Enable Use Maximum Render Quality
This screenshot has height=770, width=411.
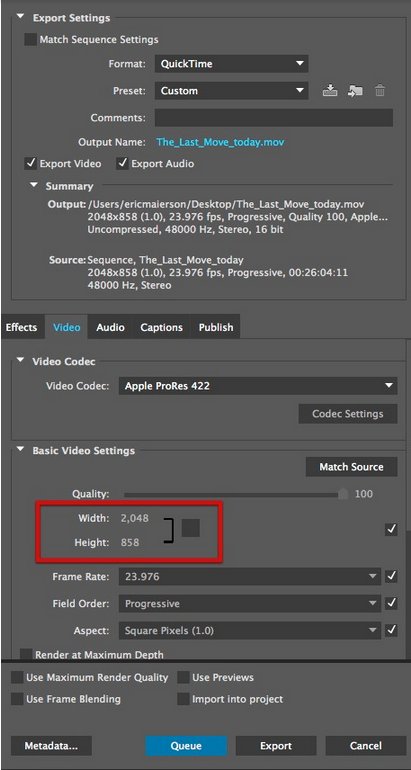(x=17, y=678)
